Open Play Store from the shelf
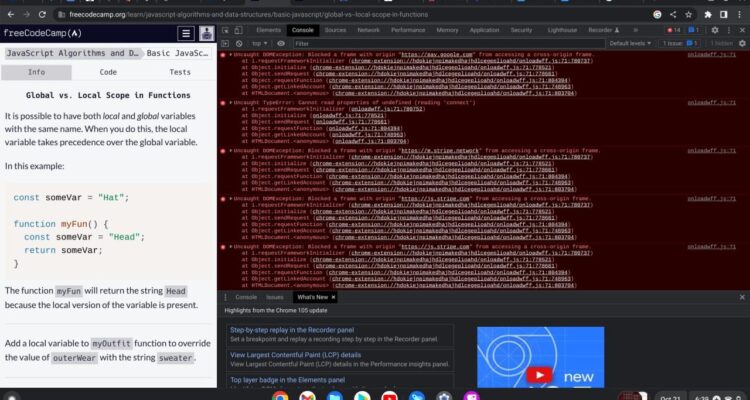The width and height of the screenshot is (750, 400). point(362,396)
